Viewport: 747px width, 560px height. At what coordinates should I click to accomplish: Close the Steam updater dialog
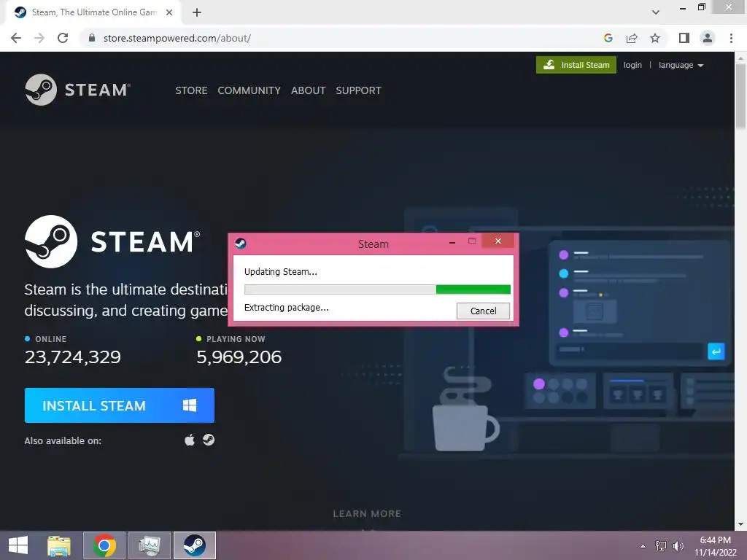[498, 241]
